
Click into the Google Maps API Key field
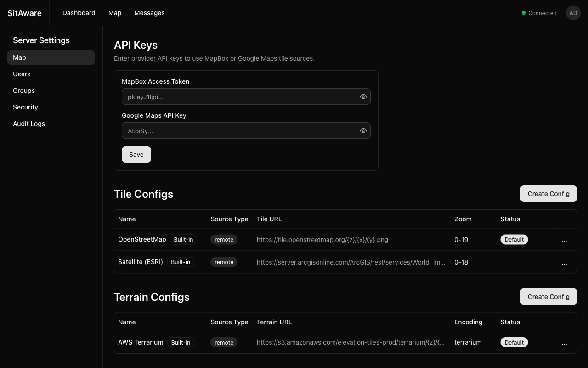(239, 131)
